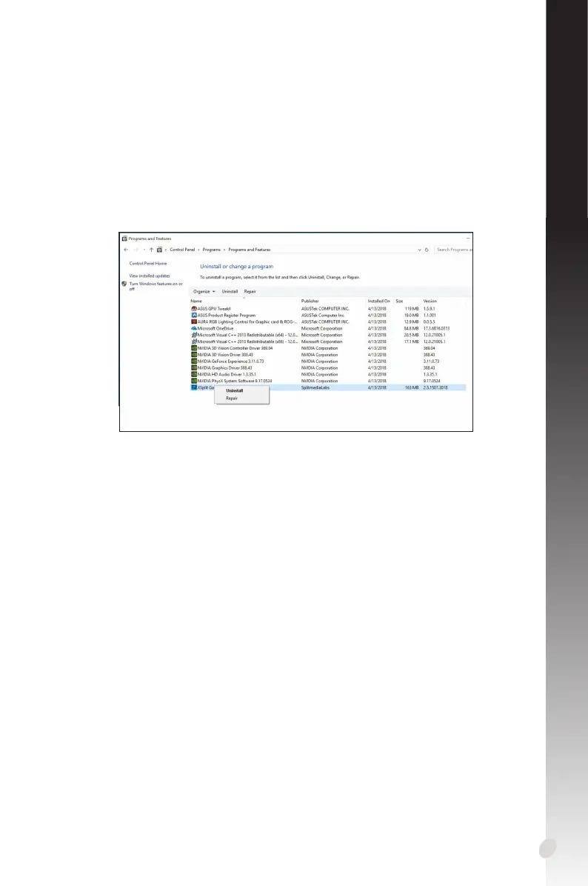Click the 20.5 MB size cell
The height and width of the screenshot is (886, 588).
[x=411, y=335]
